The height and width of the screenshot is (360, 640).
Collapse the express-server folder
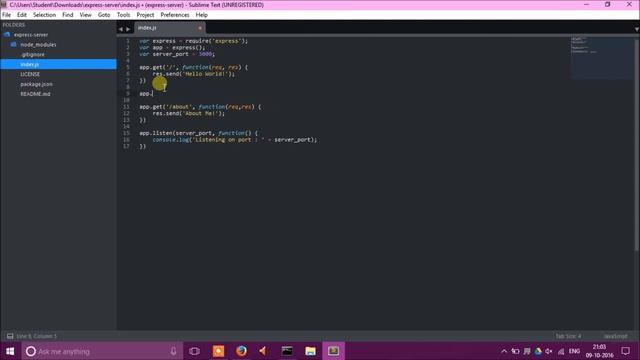point(31,35)
